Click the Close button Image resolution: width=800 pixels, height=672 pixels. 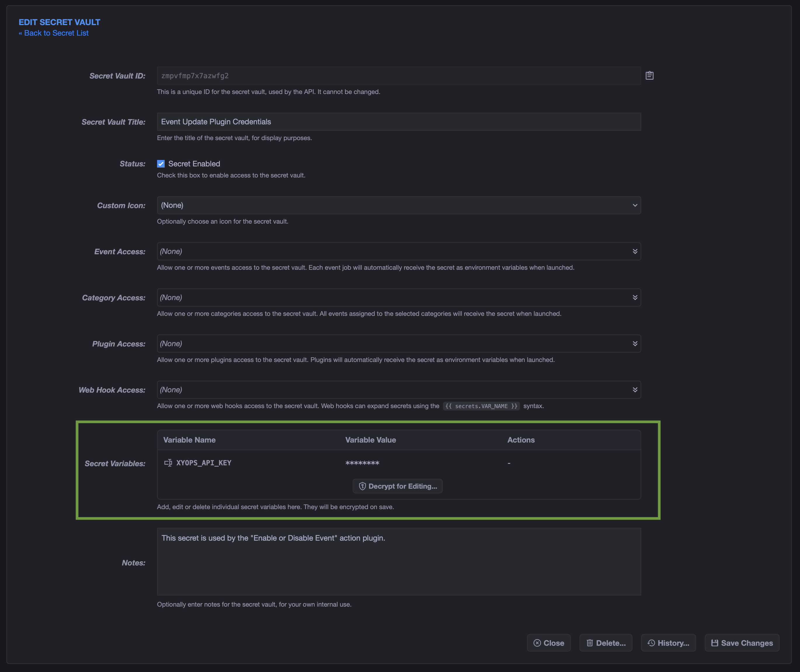(549, 643)
